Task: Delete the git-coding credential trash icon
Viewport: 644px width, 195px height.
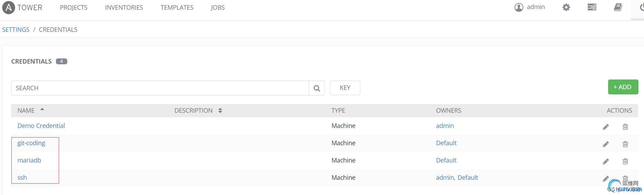Action: tap(625, 144)
